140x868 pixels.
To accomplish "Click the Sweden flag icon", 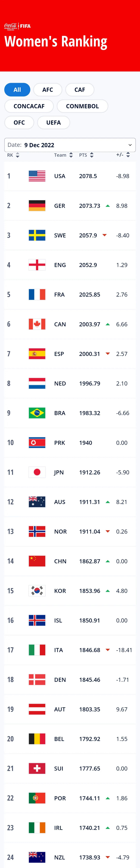I will coord(37,235).
